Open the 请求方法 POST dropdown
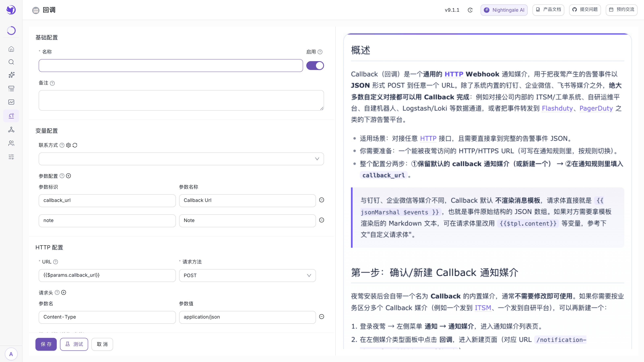Screen dimensions: 644x362 click(x=247, y=276)
